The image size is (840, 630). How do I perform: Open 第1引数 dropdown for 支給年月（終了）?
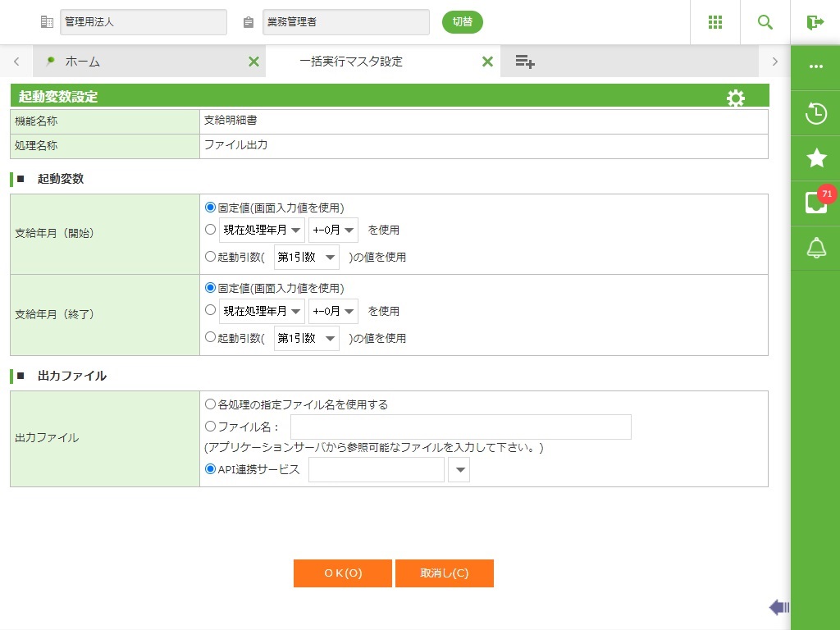coord(306,338)
